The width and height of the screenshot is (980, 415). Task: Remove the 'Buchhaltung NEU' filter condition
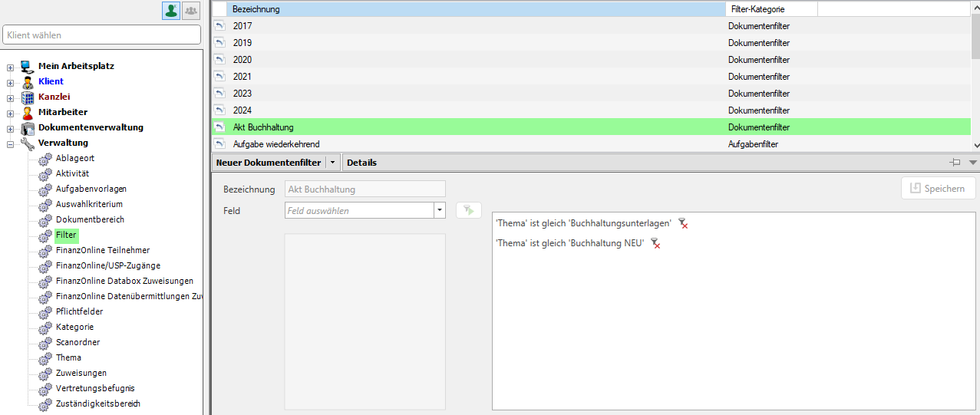click(x=655, y=243)
